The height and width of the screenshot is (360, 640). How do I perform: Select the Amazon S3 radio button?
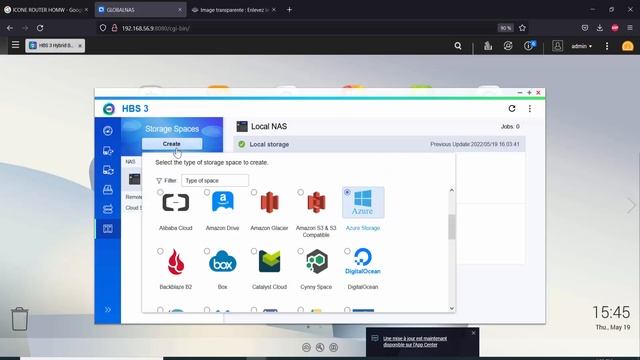[300, 192]
